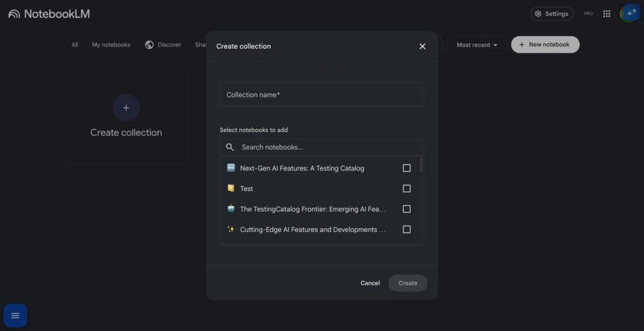Click the Create collection card label
This screenshot has height=331, width=644.
[x=126, y=133]
